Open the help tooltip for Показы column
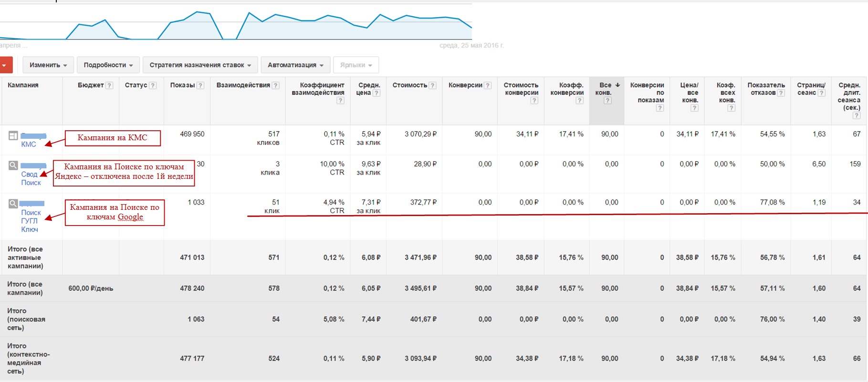Image resolution: width=868 pixels, height=382 pixels. (200, 85)
